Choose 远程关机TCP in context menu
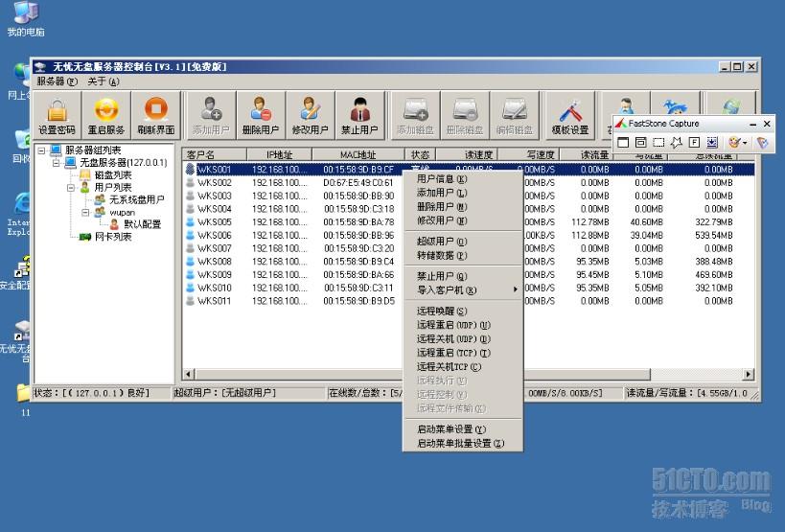The width and height of the screenshot is (785, 532). coord(463,367)
